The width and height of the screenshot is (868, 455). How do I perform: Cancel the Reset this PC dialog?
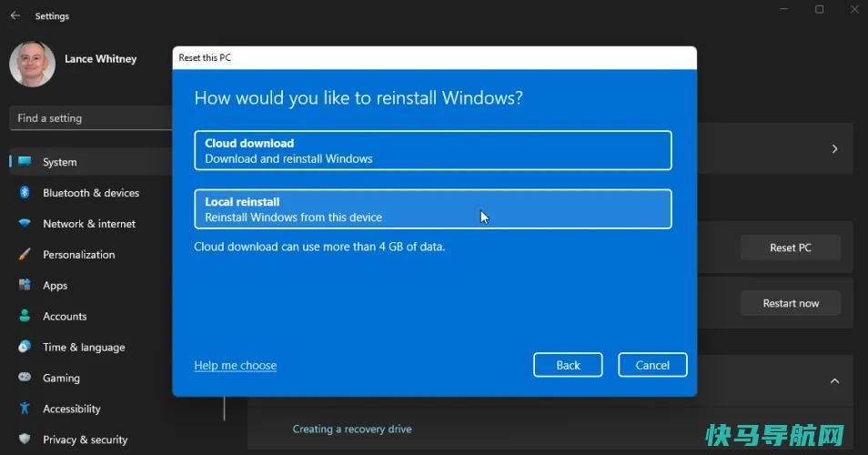click(652, 365)
